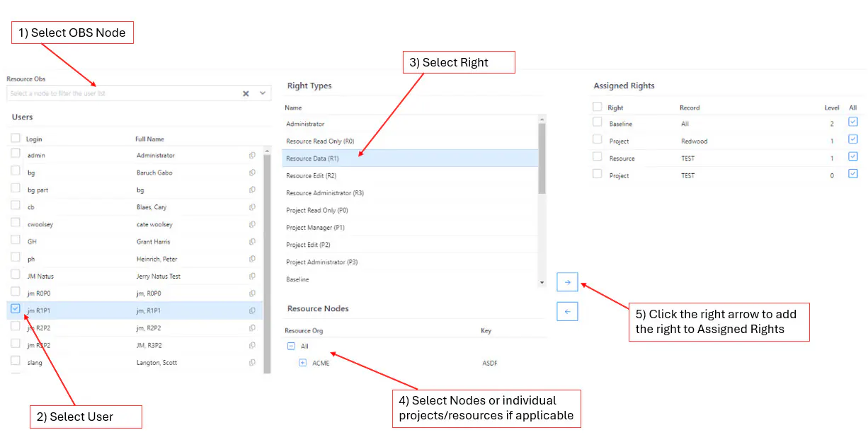This screenshot has height=442, width=868.
Task: Toggle the All checkbox for Baseline row
Action: pyautogui.click(x=852, y=122)
